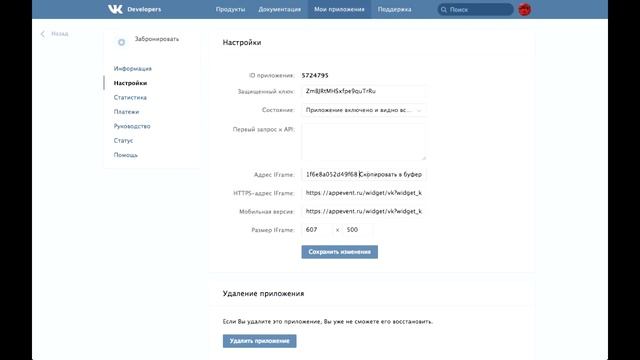Expand the Состояние dropdown
Image resolution: width=640 pixels, height=360 pixels.
364,110
